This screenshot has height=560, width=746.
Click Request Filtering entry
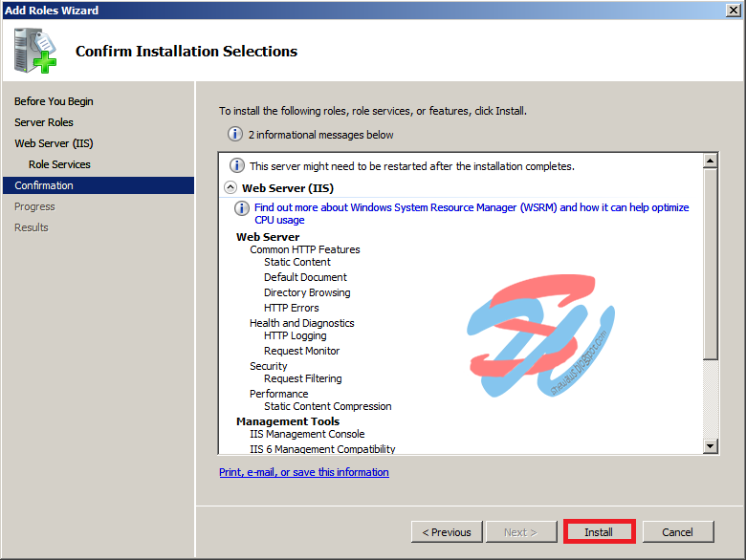303,378
